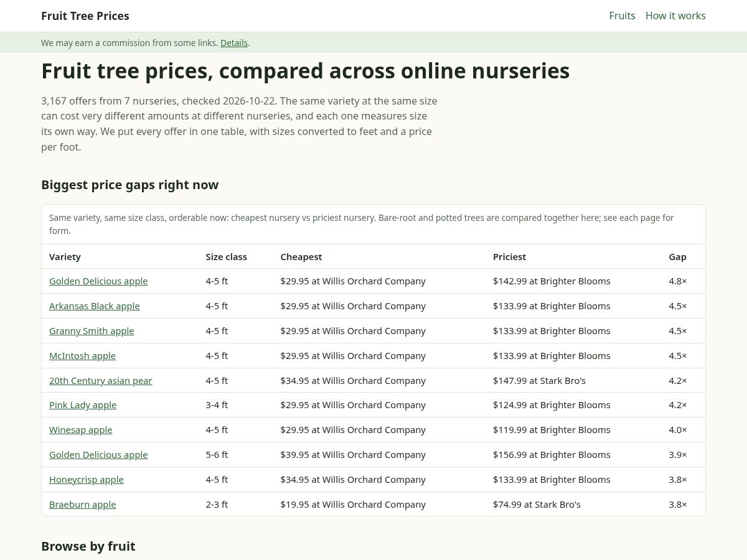The width and height of the screenshot is (747, 560).
Task: Open the Honeycrisp apple link
Action: pos(86,480)
